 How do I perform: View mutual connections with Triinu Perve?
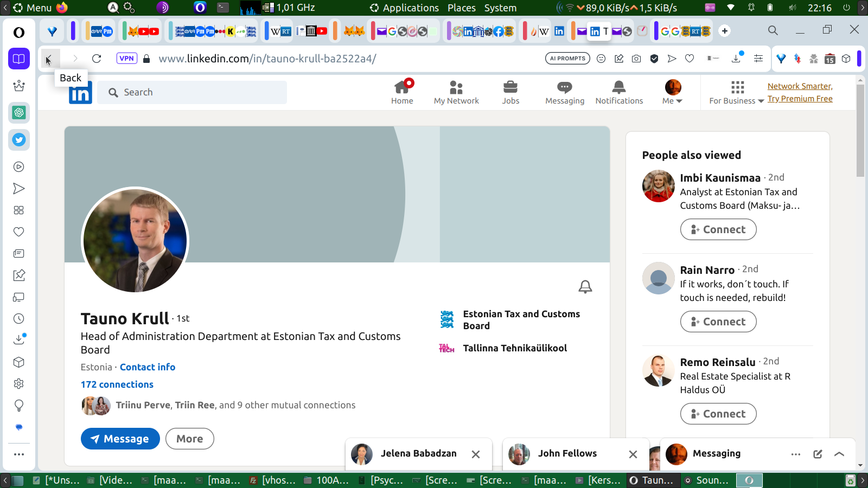tap(219, 405)
